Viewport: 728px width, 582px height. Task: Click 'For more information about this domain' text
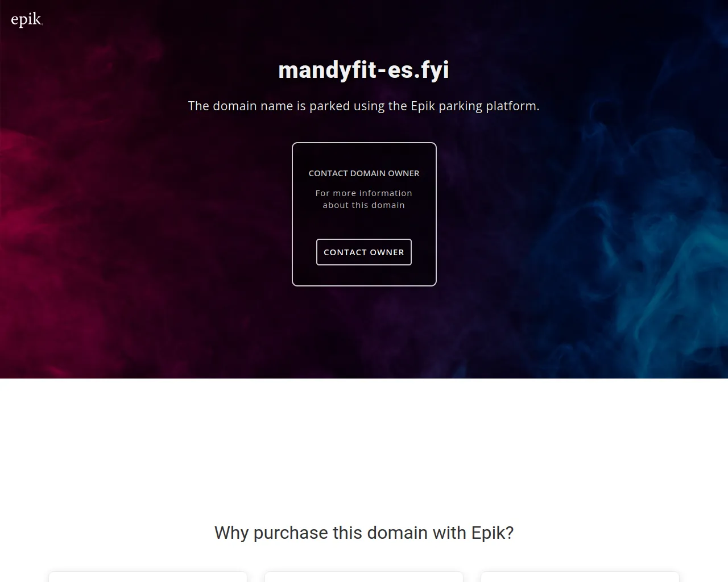coord(364,199)
